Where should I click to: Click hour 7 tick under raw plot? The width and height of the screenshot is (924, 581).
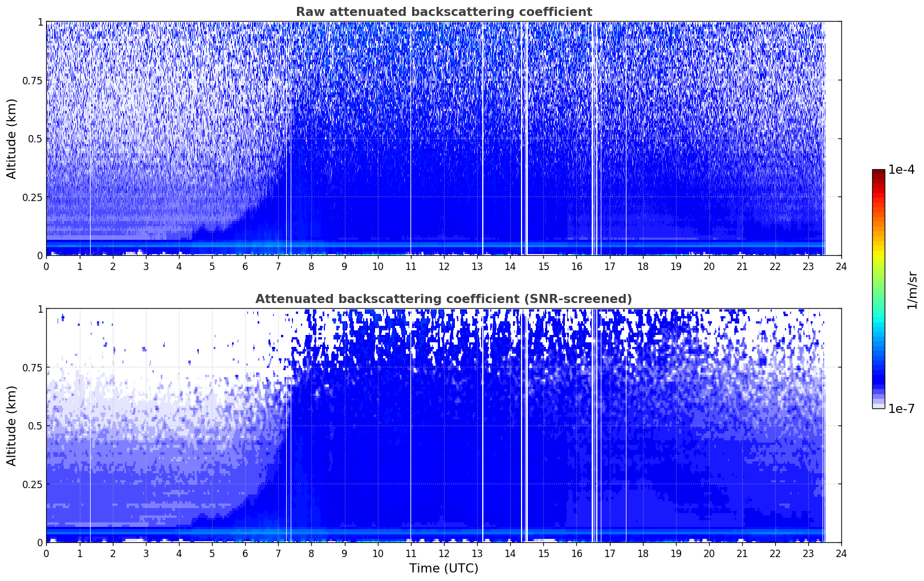point(278,266)
